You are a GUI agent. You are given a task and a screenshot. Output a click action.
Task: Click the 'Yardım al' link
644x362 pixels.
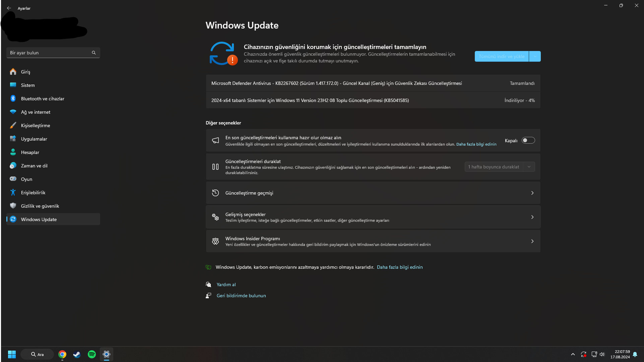226,285
